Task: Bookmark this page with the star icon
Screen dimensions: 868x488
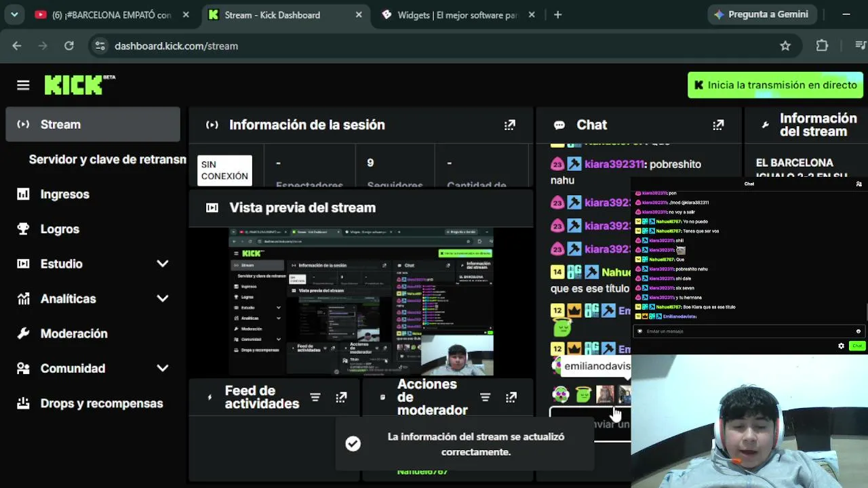Action: click(x=785, y=46)
